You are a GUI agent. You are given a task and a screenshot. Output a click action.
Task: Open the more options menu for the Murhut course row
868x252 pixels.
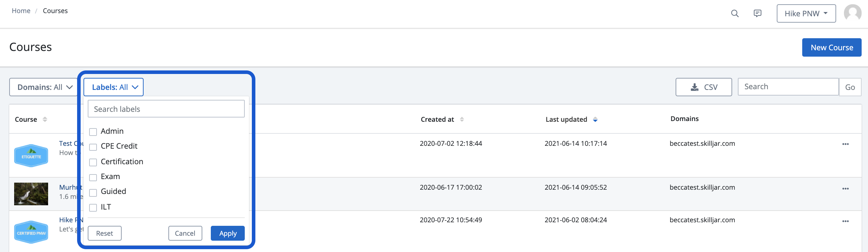(x=845, y=189)
